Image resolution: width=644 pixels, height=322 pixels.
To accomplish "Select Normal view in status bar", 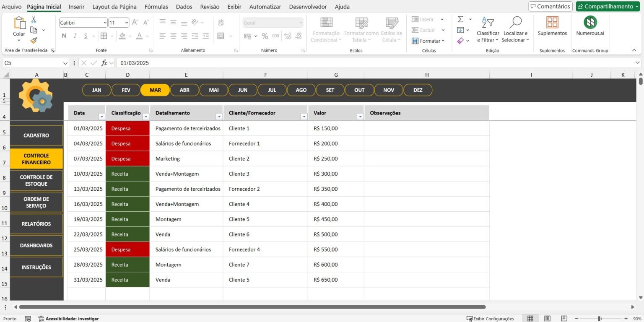I will [x=530, y=319].
